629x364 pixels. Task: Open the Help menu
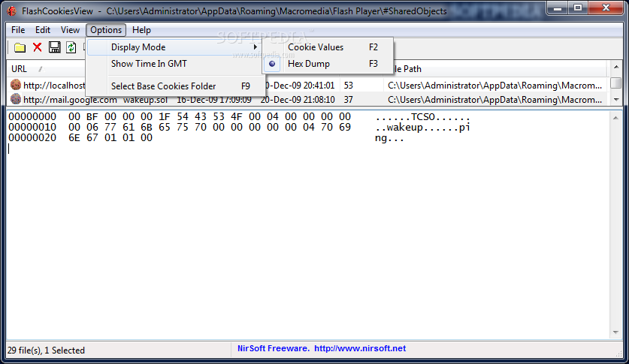pyautogui.click(x=141, y=30)
